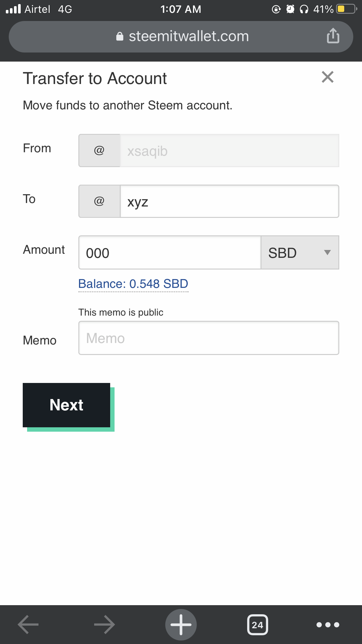Tap the disabled From field with xsaqib
This screenshot has height=644, width=362.
point(229,151)
